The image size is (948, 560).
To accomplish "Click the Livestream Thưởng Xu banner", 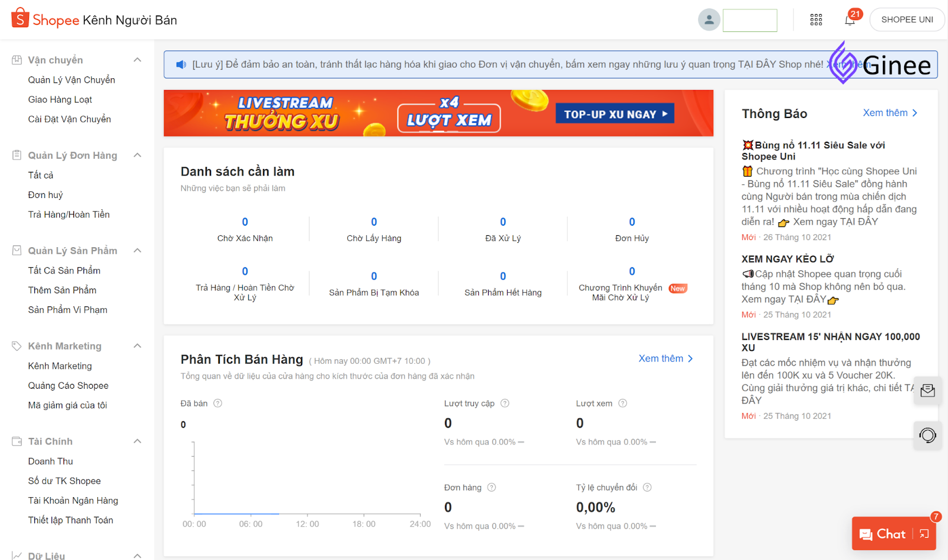I will pyautogui.click(x=438, y=113).
